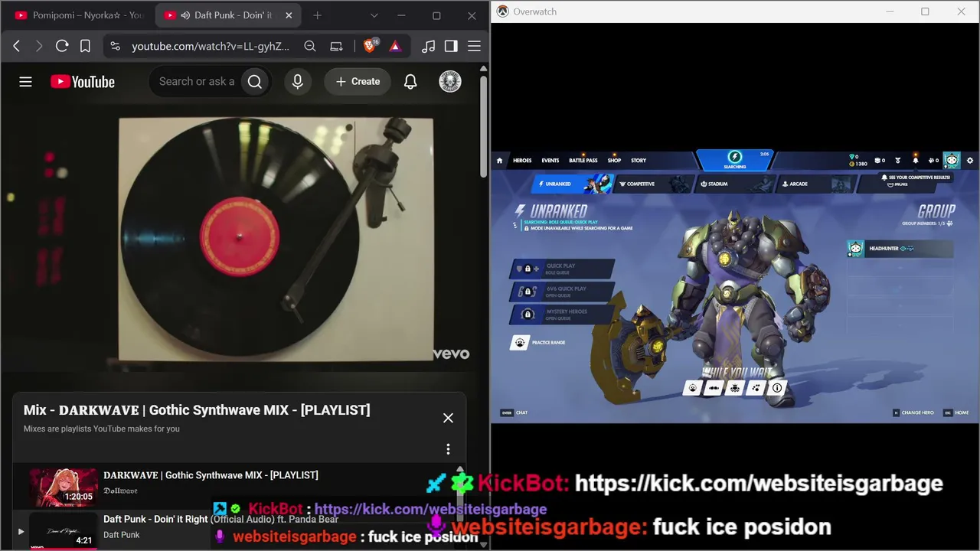The width and height of the screenshot is (980, 551).
Task: Click the third While You Wait icon
Action: click(735, 388)
